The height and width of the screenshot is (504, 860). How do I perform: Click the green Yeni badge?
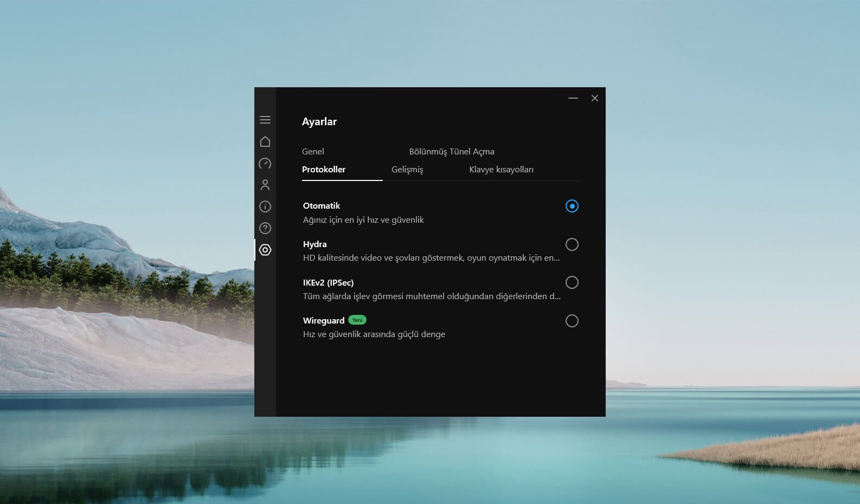point(357,320)
